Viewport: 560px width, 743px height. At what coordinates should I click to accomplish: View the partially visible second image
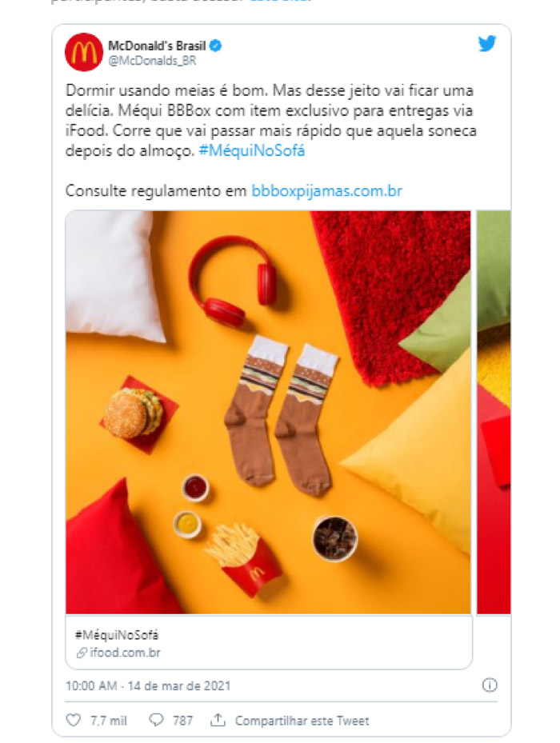coord(494,412)
